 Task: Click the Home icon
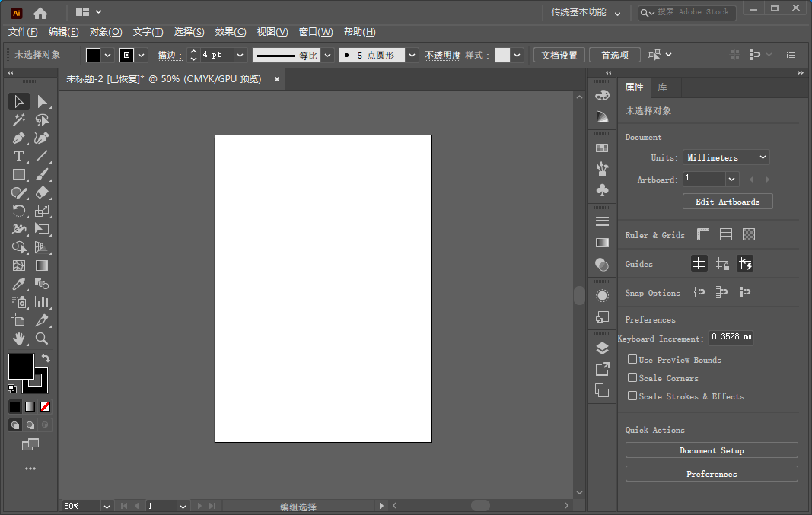(x=40, y=13)
